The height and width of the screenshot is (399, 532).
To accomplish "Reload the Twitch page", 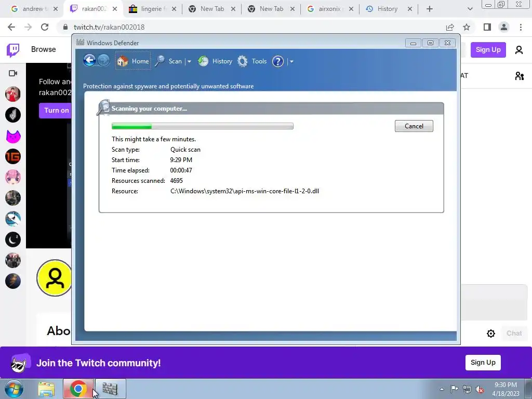I will pyautogui.click(x=45, y=27).
